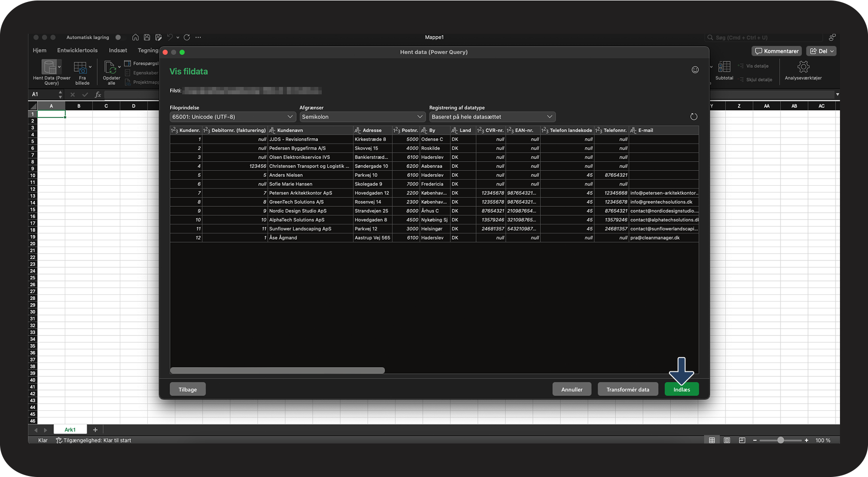The height and width of the screenshot is (477, 868).
Task: Click the Transformér data button
Action: pos(627,390)
